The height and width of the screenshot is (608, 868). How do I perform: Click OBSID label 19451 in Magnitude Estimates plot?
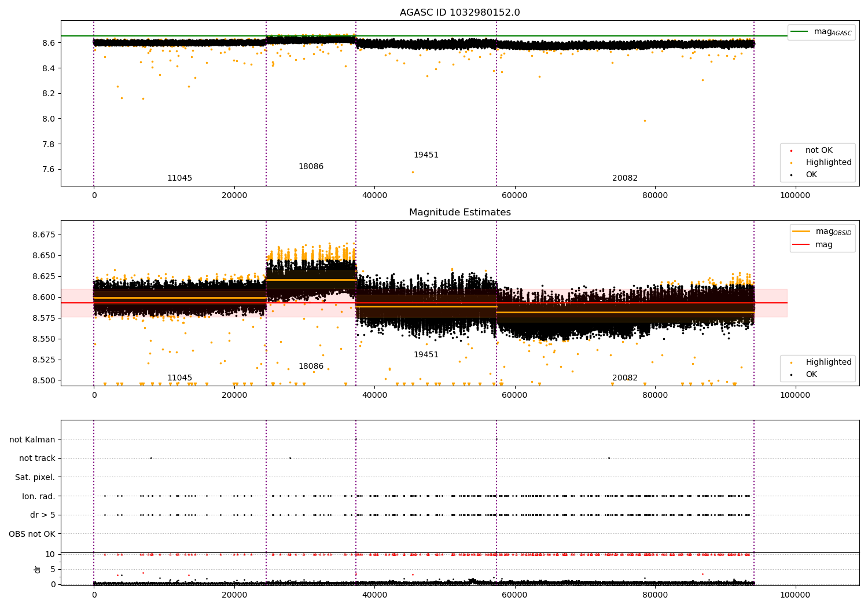[x=426, y=355]
